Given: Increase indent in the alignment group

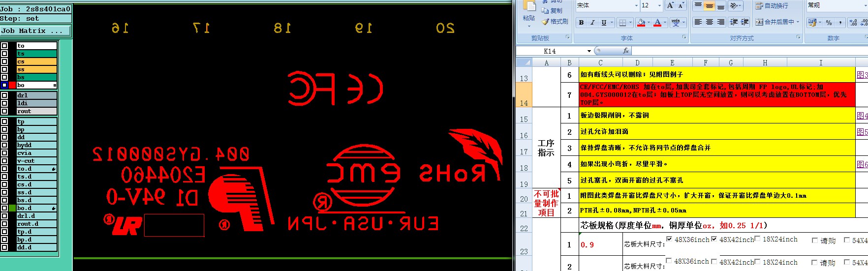Looking at the screenshot, I should pos(744,22).
